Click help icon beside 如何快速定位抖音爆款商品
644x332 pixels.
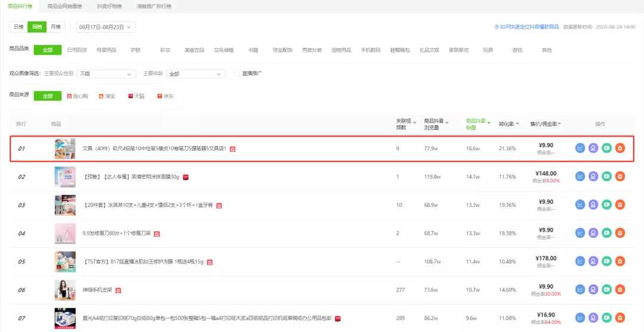(496, 27)
